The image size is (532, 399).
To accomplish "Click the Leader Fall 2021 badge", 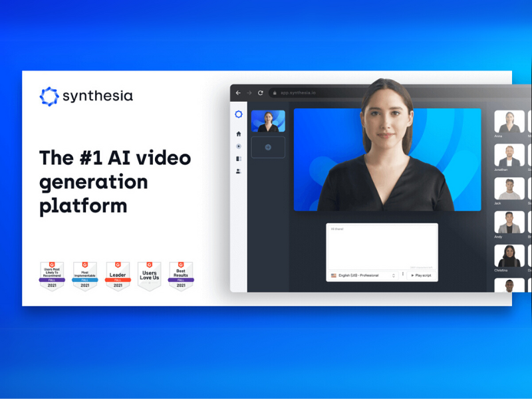I will [118, 276].
